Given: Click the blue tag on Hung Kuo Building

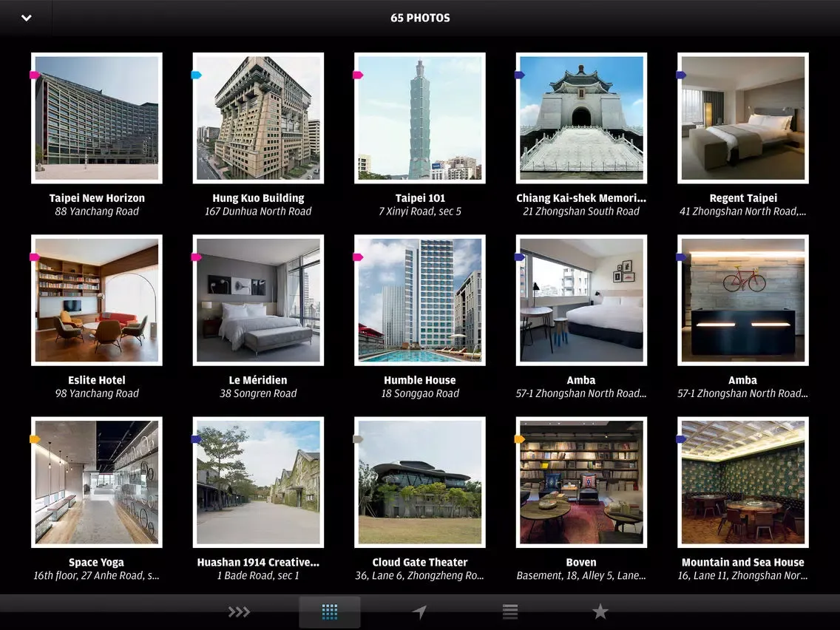Looking at the screenshot, I should tap(197, 75).
